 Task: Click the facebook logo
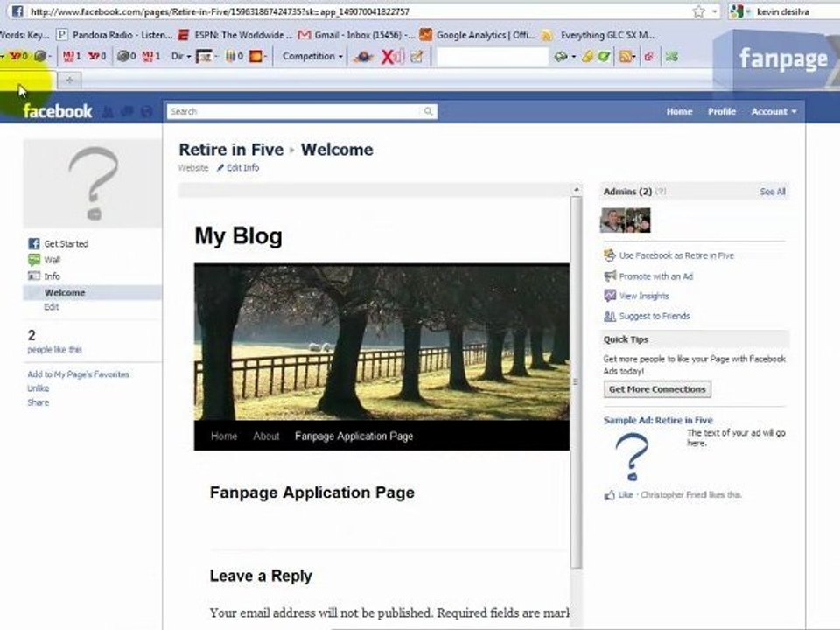click(58, 111)
